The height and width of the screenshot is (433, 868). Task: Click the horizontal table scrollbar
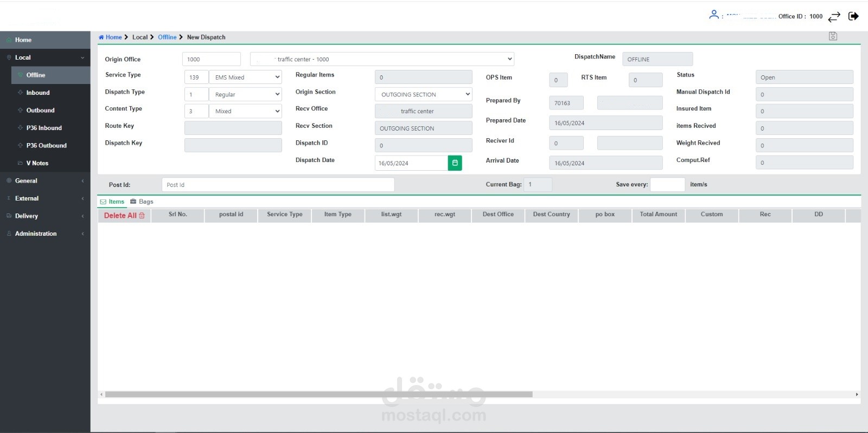(319, 395)
